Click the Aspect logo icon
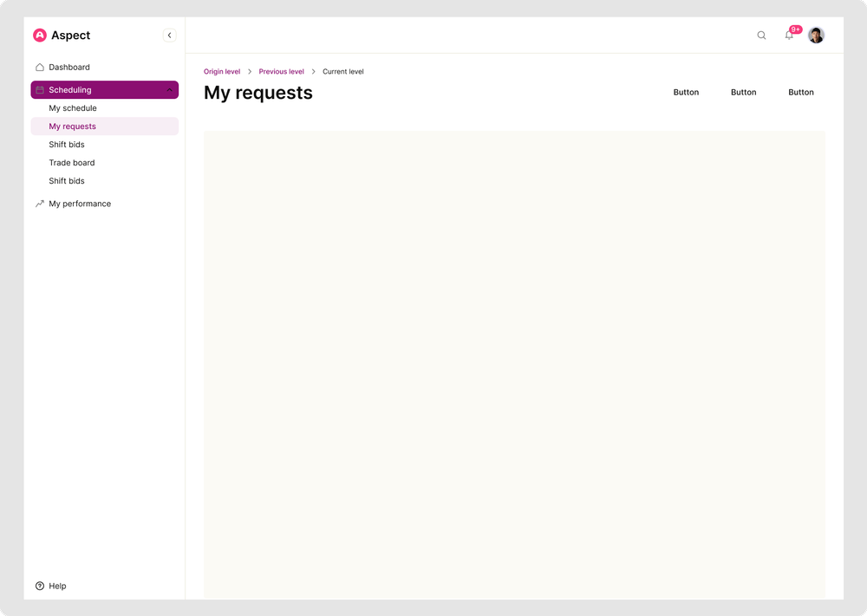867x616 pixels. [38, 35]
